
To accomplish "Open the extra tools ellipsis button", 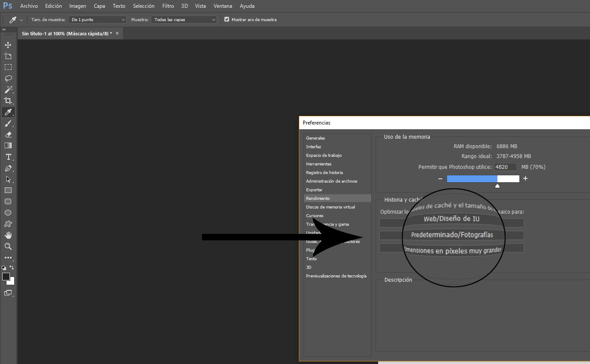I will (x=8, y=258).
